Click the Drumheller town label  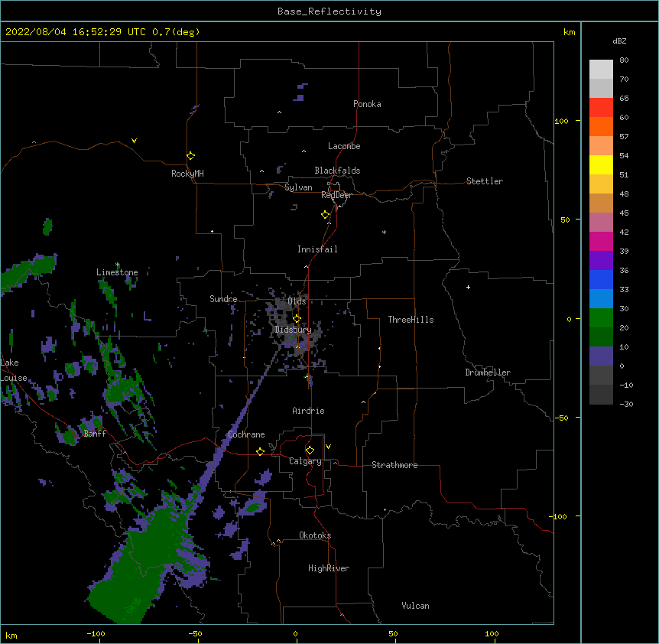tap(488, 372)
